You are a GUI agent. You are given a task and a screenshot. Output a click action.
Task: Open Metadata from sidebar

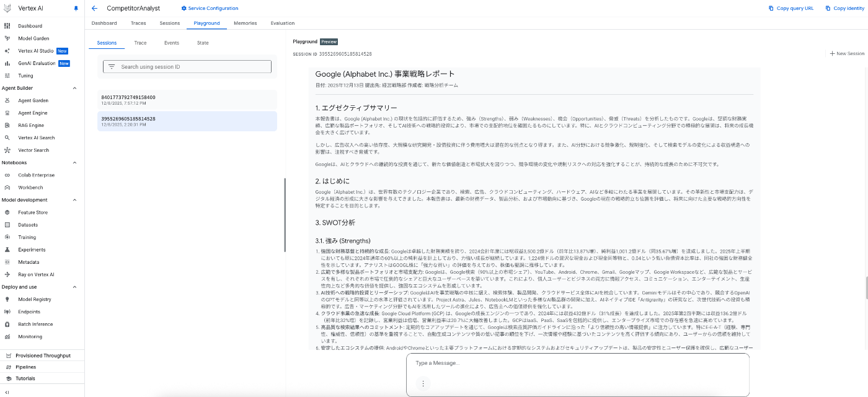(x=29, y=262)
